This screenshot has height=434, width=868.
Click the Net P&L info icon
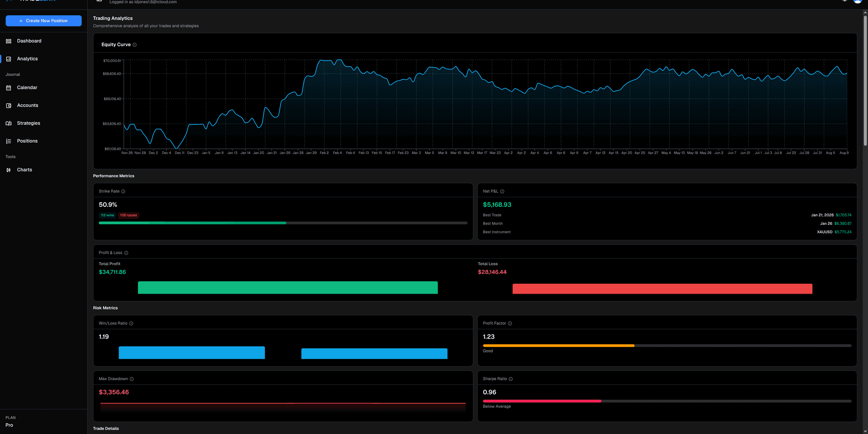pos(502,191)
